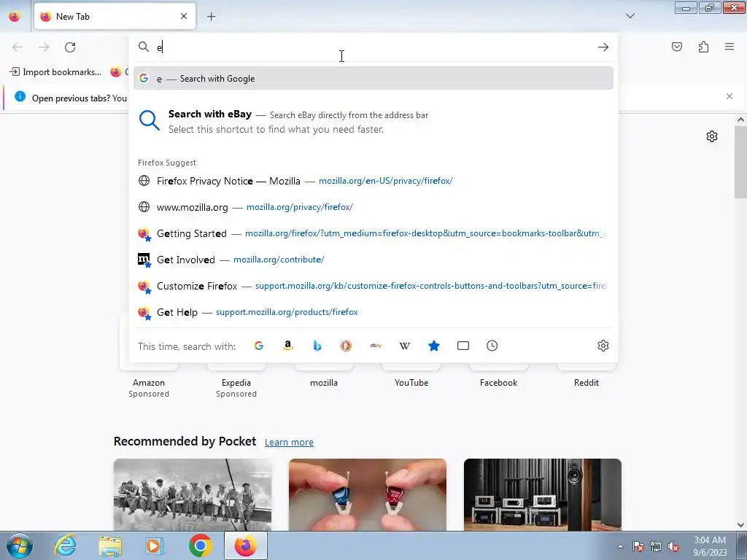Open the Action Center flag icon
This screenshot has height=560, width=747.
[638, 546]
